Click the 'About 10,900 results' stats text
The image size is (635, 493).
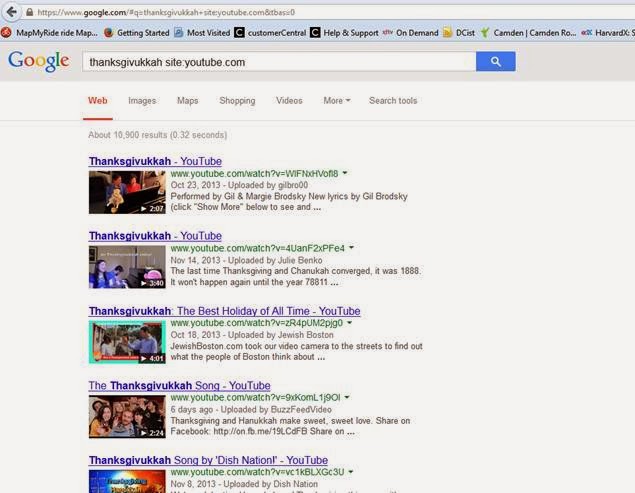coord(158,135)
